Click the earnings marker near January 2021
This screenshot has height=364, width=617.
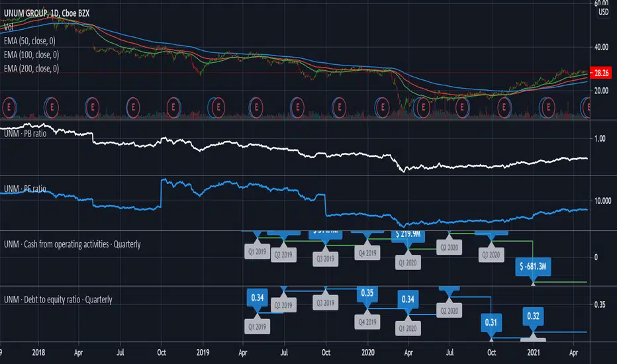547,107
